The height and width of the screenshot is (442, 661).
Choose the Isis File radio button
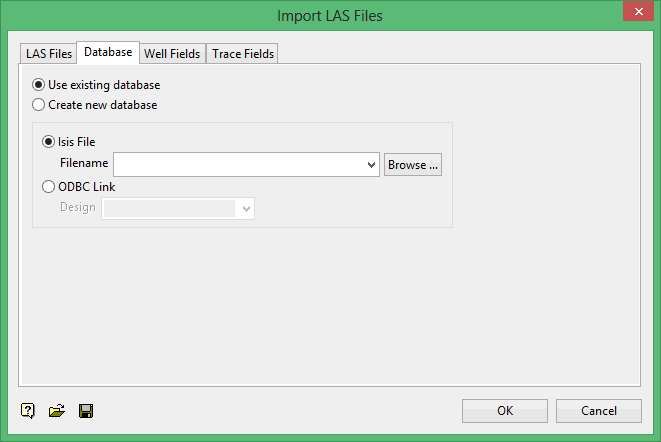pyautogui.click(x=48, y=142)
